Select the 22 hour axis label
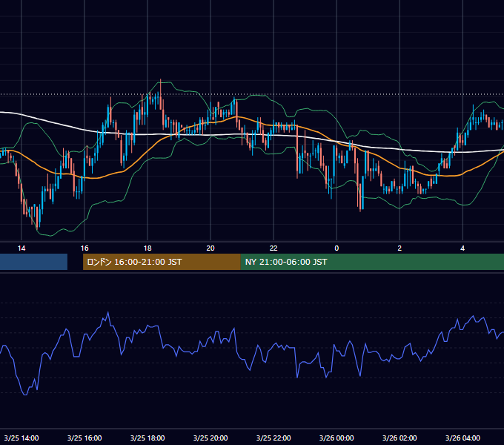This screenshot has width=504, height=445. tap(273, 248)
